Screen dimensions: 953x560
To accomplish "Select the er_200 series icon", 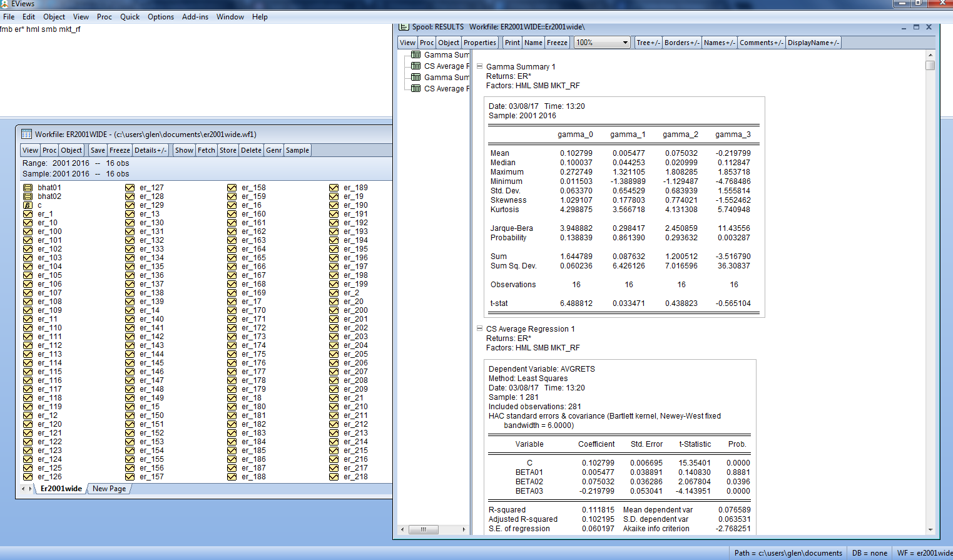I will (x=334, y=310).
